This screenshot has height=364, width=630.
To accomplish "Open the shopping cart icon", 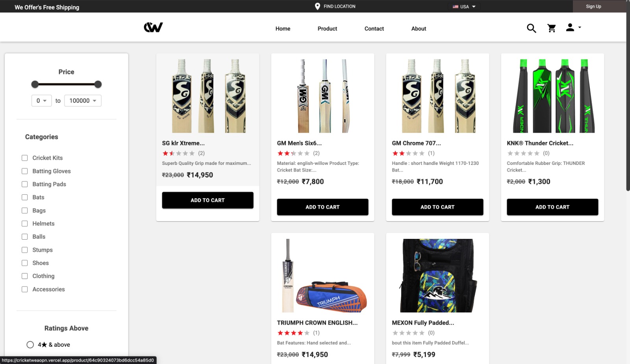I will pos(552,28).
